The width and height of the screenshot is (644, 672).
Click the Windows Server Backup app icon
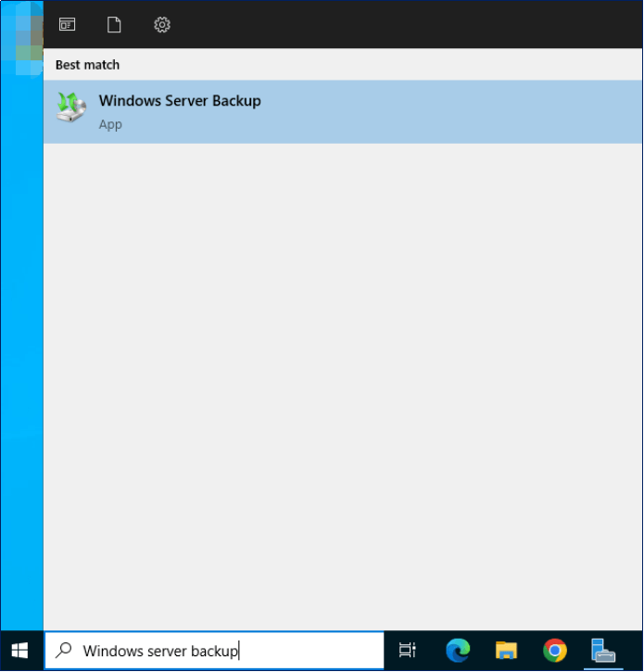tap(71, 108)
